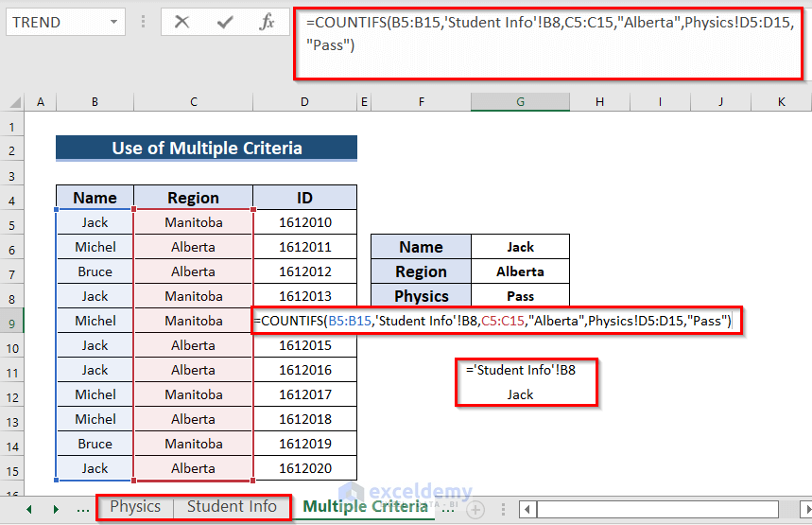Viewport: 812px width, 525px height.
Task: Click Manitoba in row 5
Action: (193, 222)
